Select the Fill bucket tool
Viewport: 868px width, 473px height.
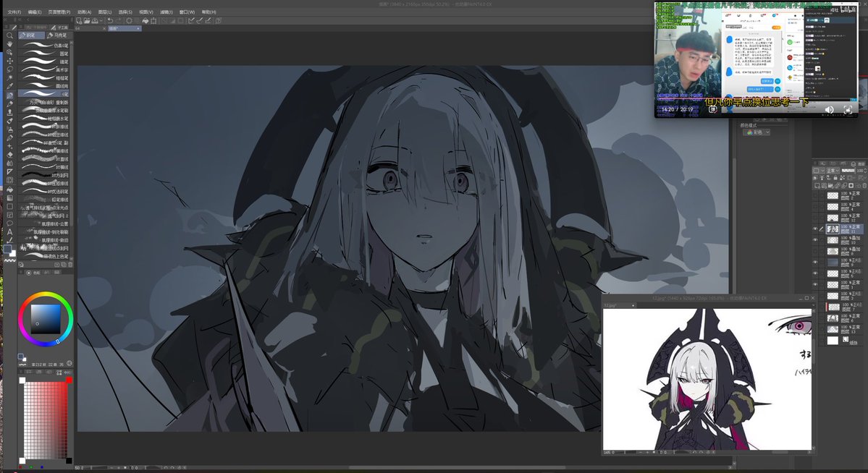point(9,189)
